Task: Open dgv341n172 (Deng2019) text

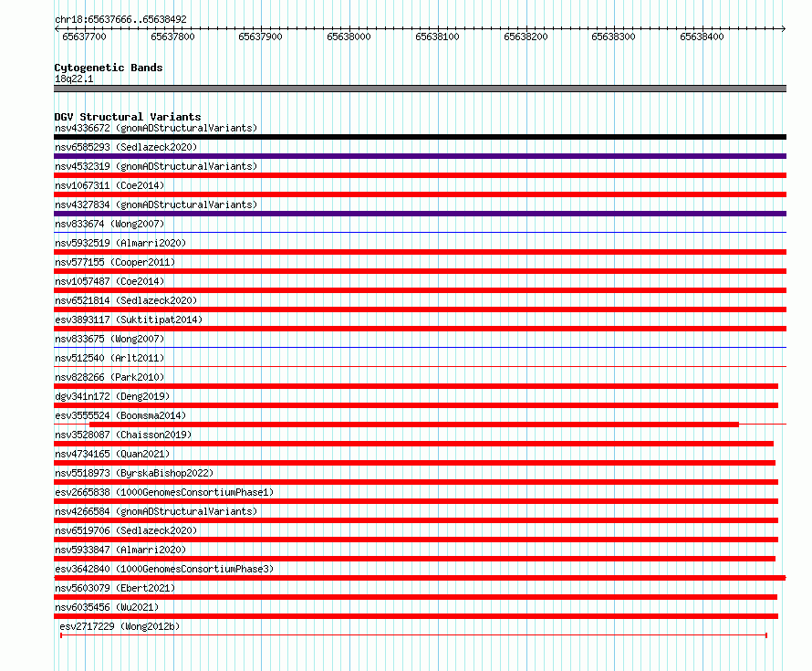Action: point(112,396)
